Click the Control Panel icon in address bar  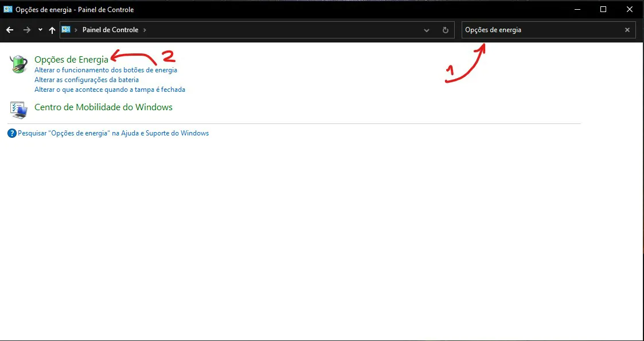coord(66,30)
